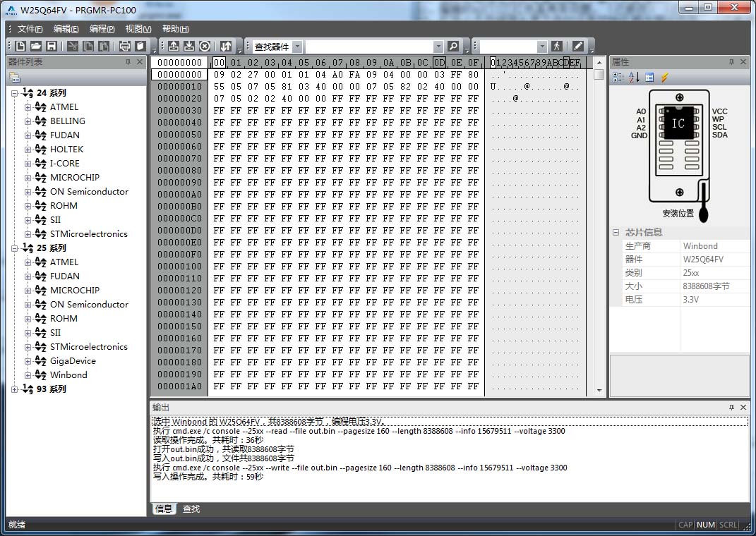Select the 24 系列 ON Semiconductor item

89,192
